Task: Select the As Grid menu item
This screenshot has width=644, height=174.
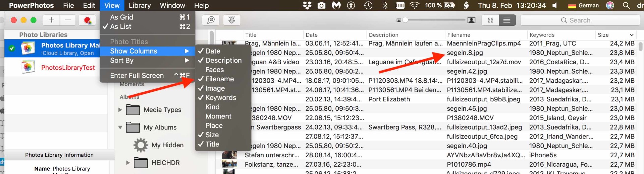Action: (147, 17)
